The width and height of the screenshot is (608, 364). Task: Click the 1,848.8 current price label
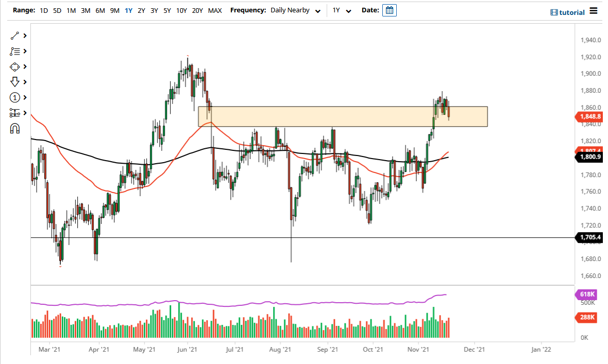(588, 116)
